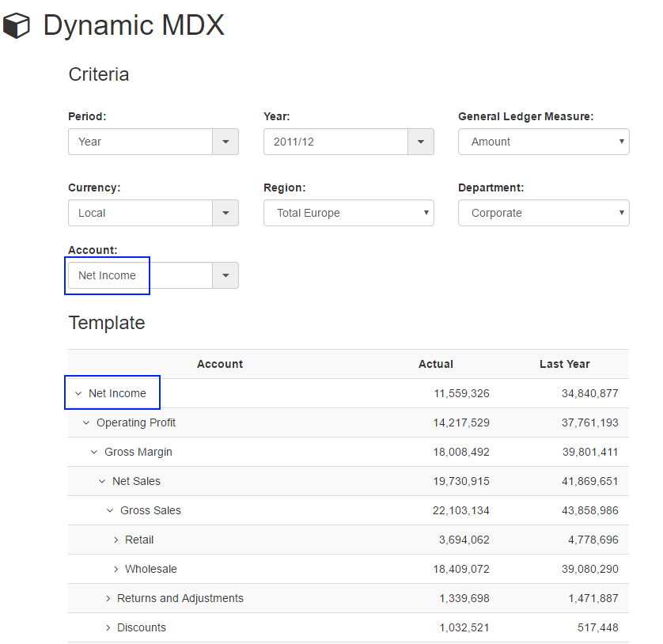Viewport: 663px width, 644px height.
Task: Expand the Discounts row chevron
Action: pos(108,627)
